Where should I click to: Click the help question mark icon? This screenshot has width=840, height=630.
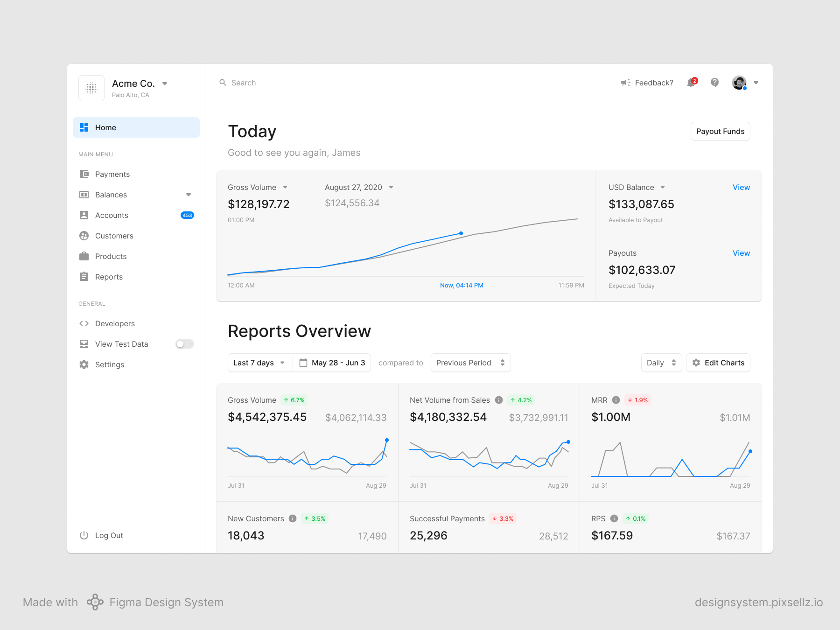pyautogui.click(x=714, y=83)
